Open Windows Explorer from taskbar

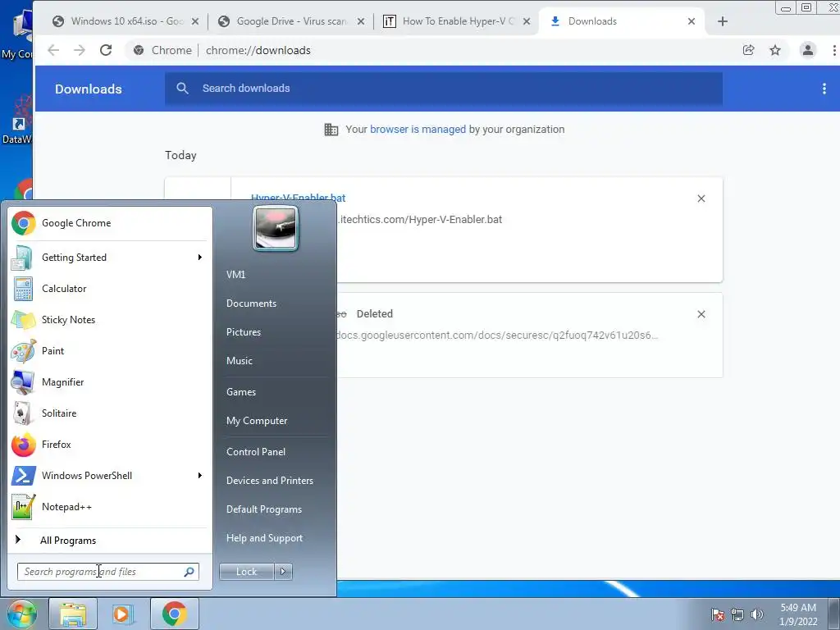point(73,614)
